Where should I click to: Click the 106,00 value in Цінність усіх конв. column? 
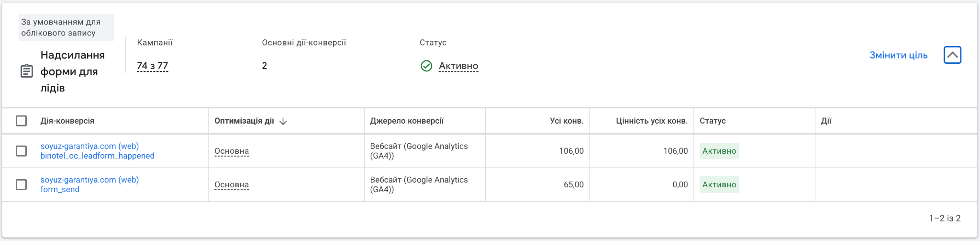coord(675,151)
